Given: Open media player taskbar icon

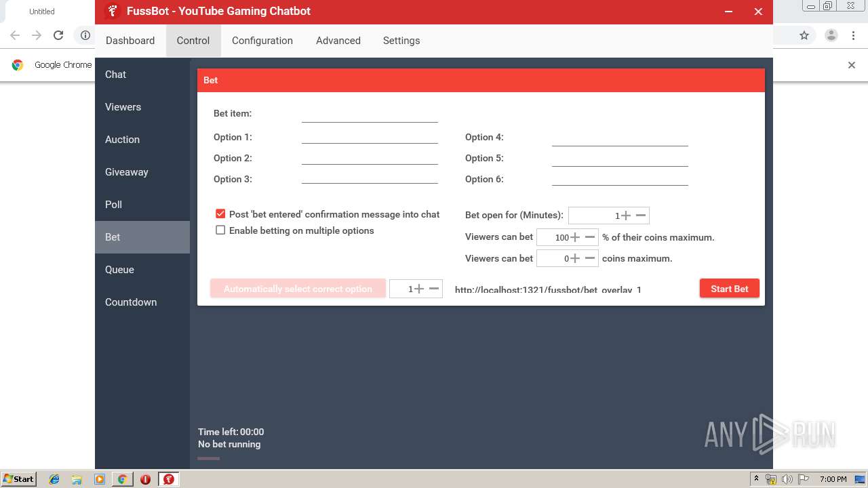Looking at the screenshot, I should coord(100,479).
